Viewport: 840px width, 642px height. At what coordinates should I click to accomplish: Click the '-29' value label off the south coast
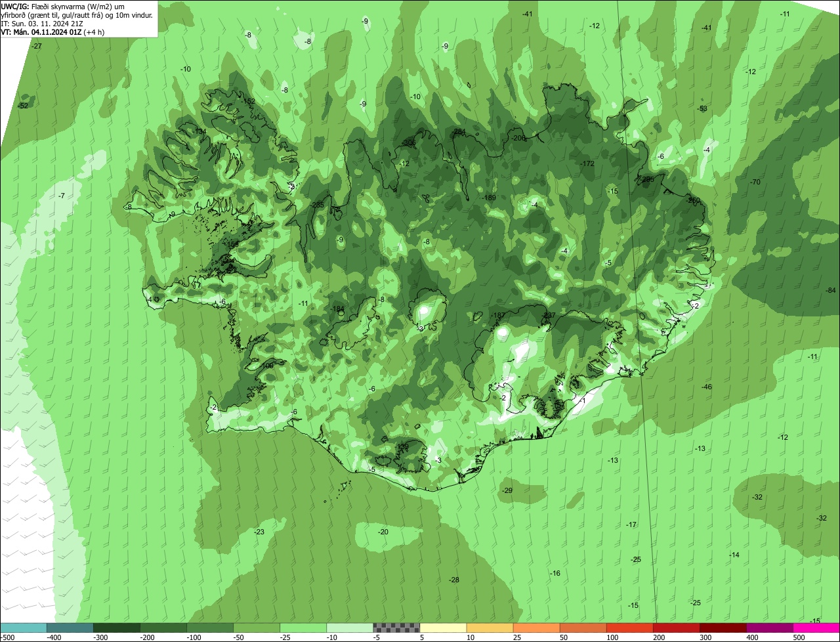point(507,490)
